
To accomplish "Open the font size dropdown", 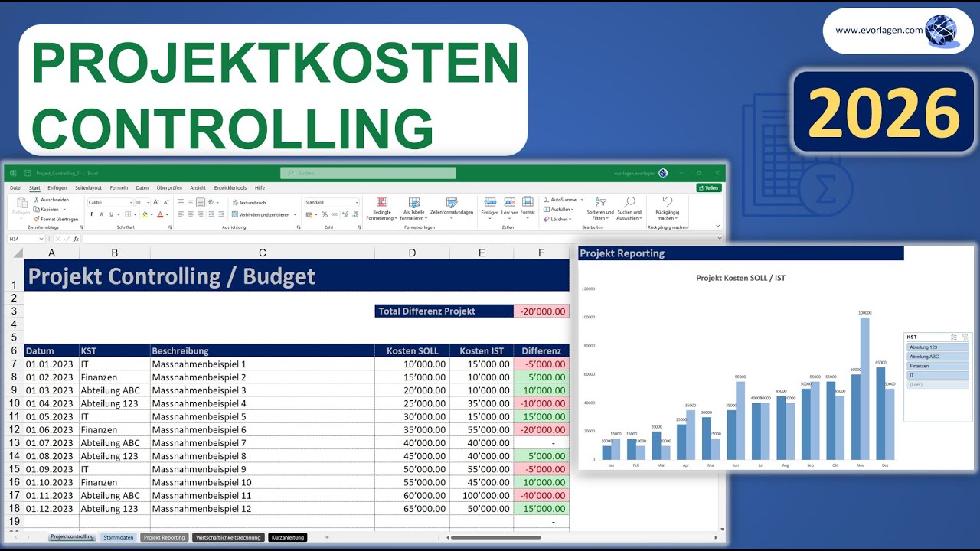I will 149,203.
